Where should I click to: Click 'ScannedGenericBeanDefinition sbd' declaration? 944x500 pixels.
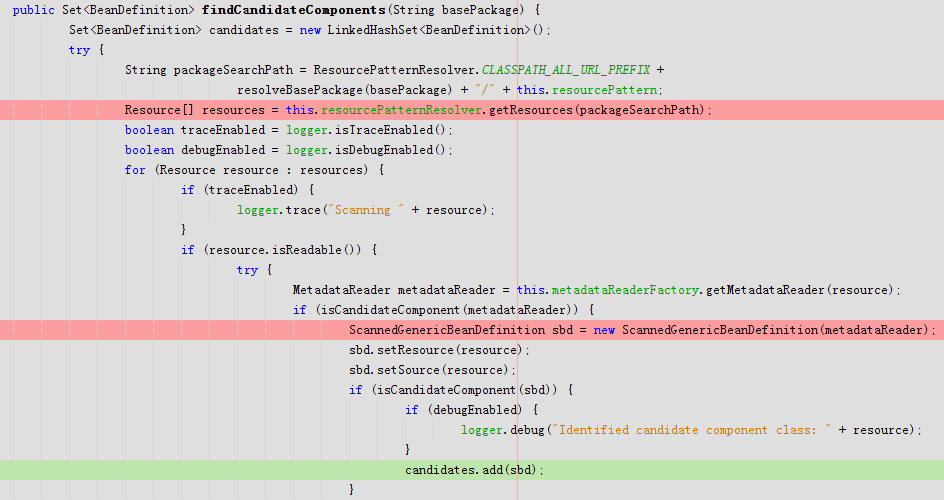pos(461,330)
